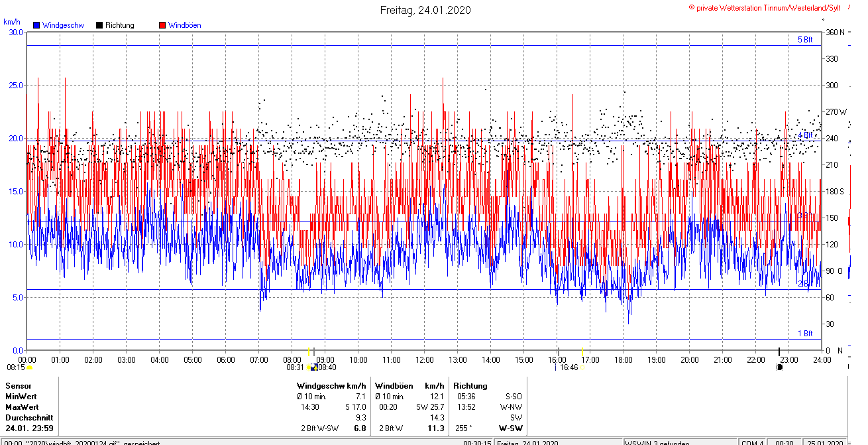Image resolution: width=868 pixels, height=445 pixels.
Task: Click the 08:31 time label below axis
Action: [296, 367]
